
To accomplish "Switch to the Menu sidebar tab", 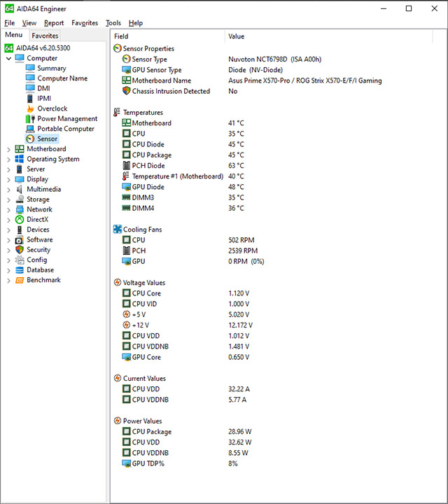I will pyautogui.click(x=14, y=35).
